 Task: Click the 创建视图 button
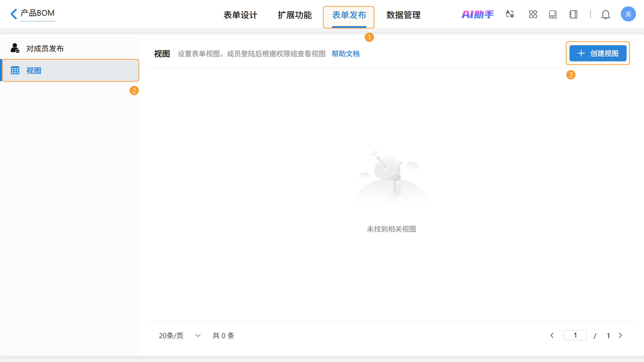[598, 53]
